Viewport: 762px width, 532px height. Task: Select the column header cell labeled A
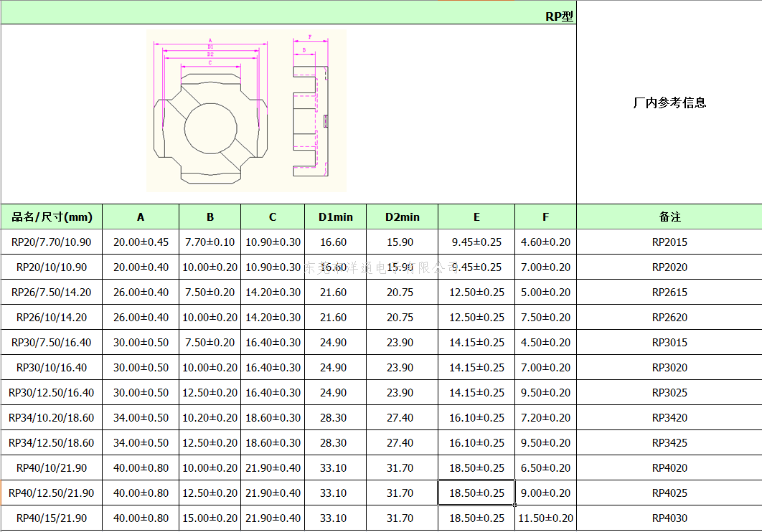(x=141, y=217)
